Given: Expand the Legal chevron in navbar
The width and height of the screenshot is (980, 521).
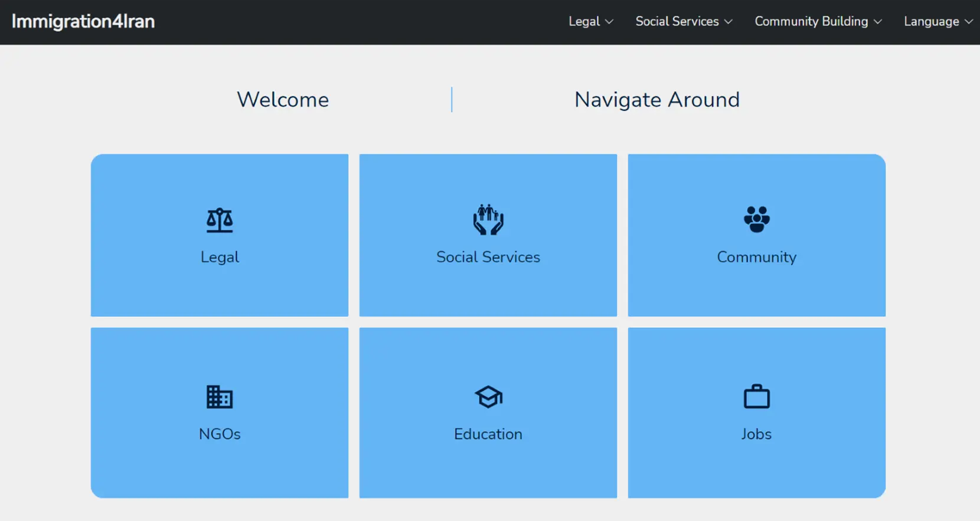Looking at the screenshot, I should click(609, 22).
